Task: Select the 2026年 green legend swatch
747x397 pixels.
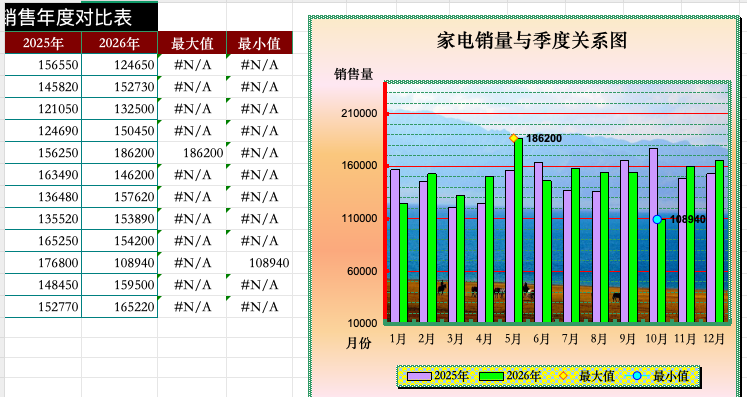Action: pyautogui.click(x=491, y=376)
